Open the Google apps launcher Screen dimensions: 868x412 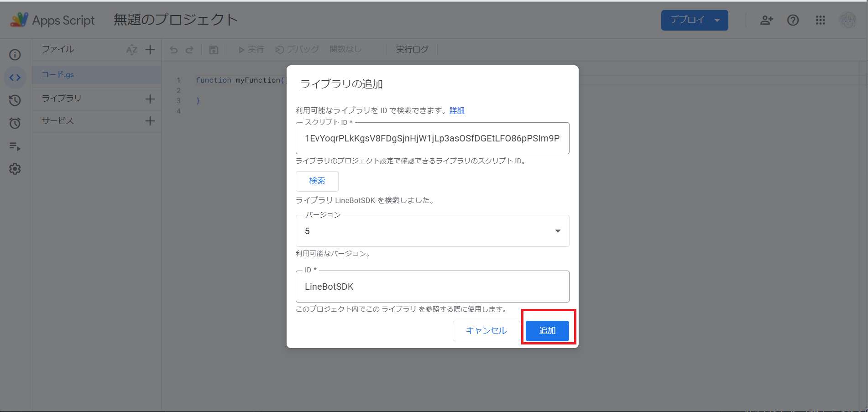(x=820, y=20)
